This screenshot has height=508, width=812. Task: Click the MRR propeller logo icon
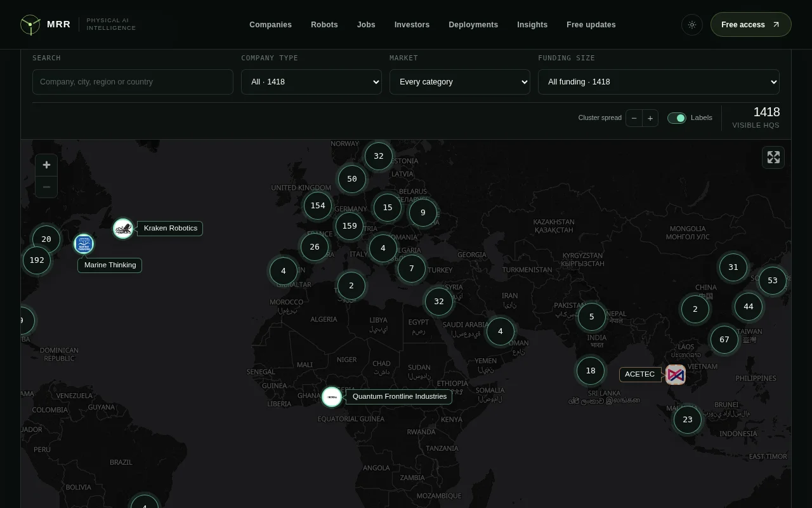[30, 25]
